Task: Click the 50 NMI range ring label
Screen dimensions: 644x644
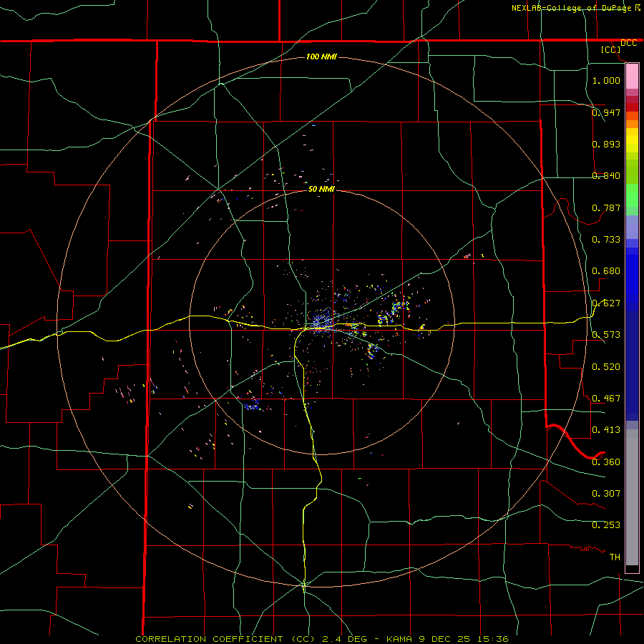Action: pyautogui.click(x=321, y=189)
